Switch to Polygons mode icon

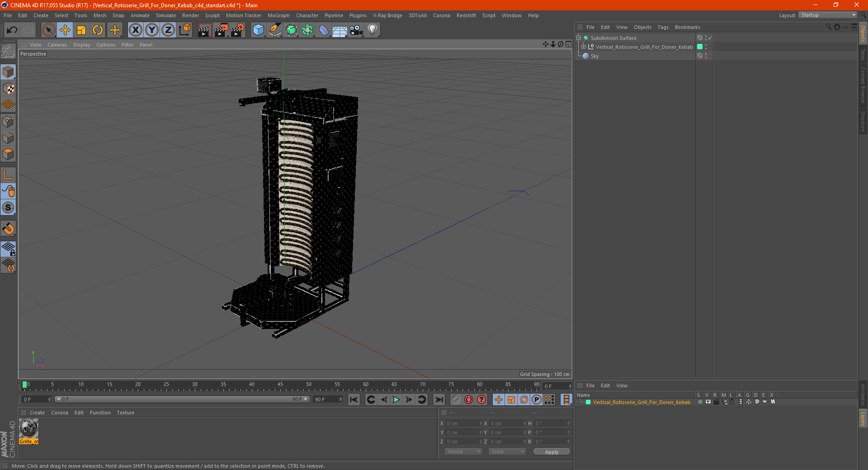[8, 154]
